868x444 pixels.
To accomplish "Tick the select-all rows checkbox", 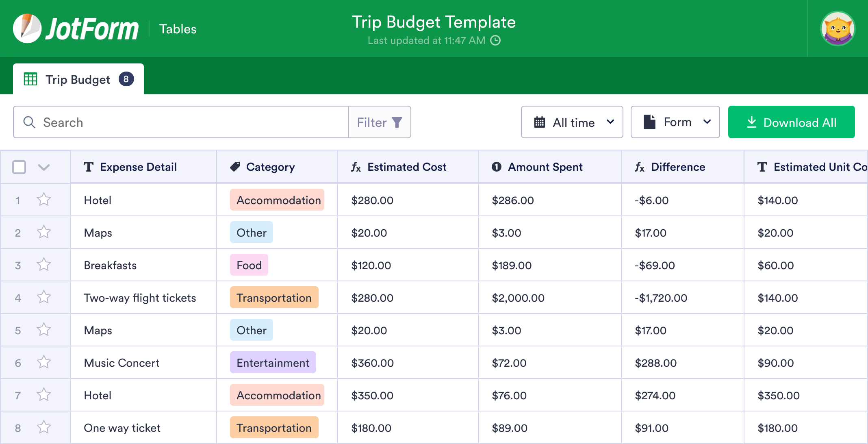I will (x=19, y=167).
